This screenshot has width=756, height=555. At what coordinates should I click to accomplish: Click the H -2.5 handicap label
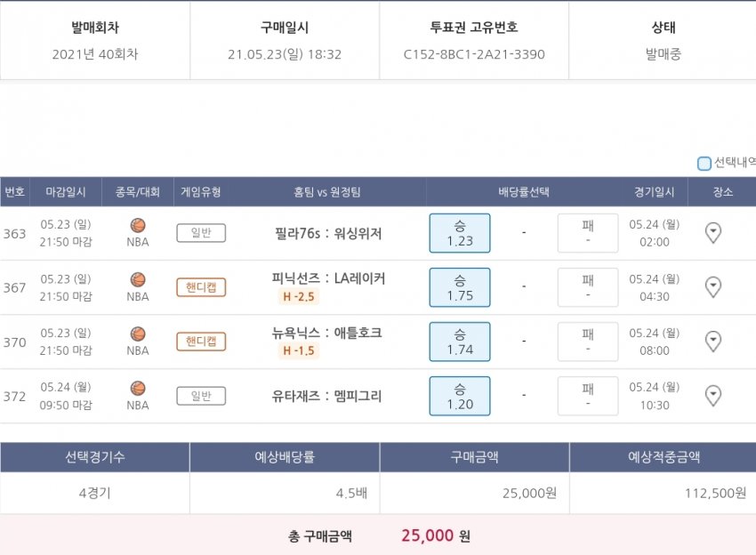point(299,296)
